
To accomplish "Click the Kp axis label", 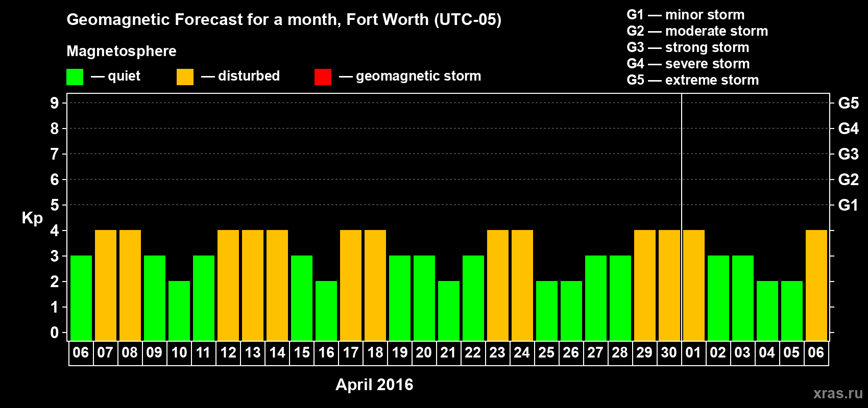I will [x=32, y=218].
